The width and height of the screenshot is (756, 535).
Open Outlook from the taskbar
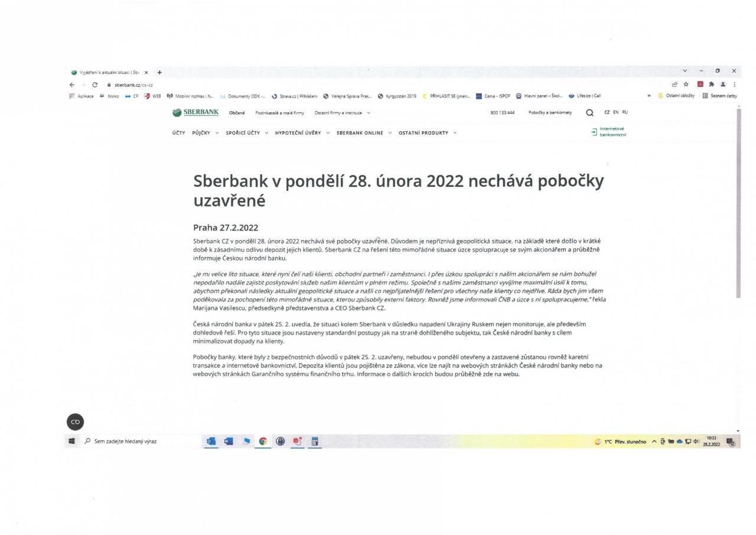click(x=211, y=441)
